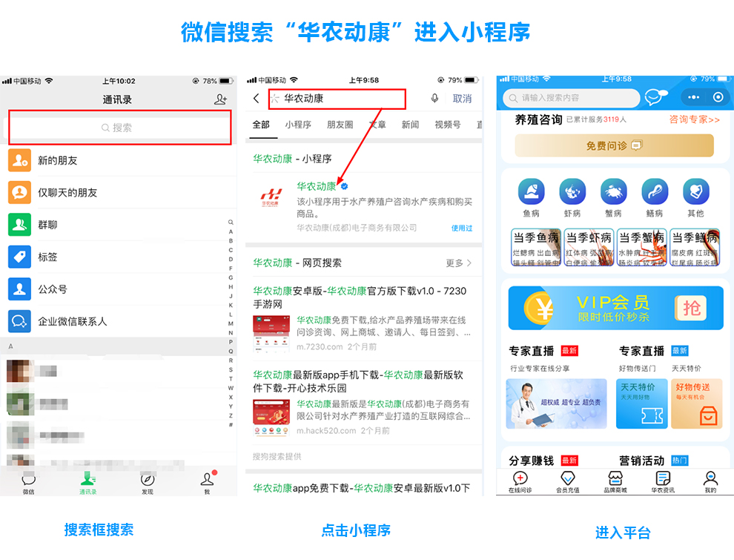Viewport: 734px width, 560px height.
Task: Tap the 会员充值 diamond icon
Action: [x=567, y=478]
